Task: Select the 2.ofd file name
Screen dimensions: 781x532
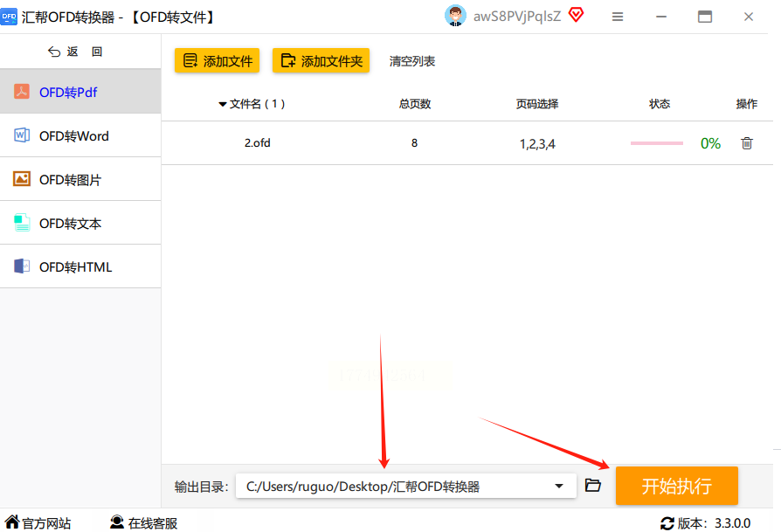Action: tap(257, 143)
